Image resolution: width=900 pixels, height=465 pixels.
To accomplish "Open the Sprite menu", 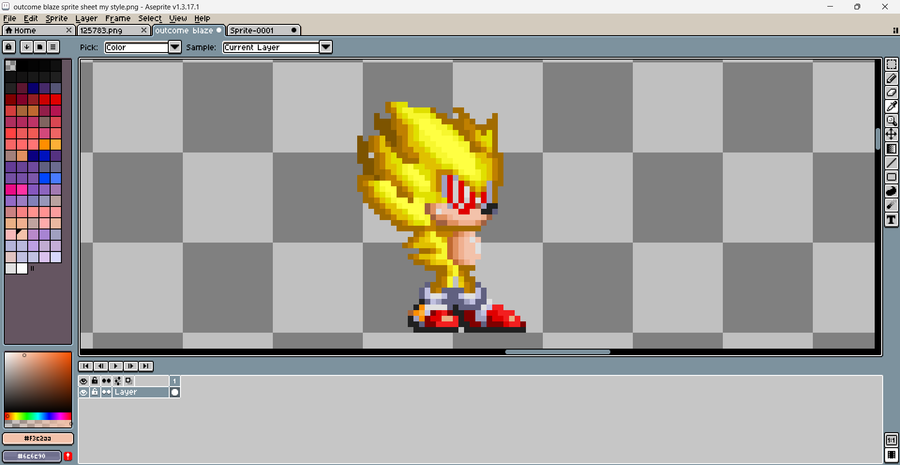I will [x=57, y=18].
